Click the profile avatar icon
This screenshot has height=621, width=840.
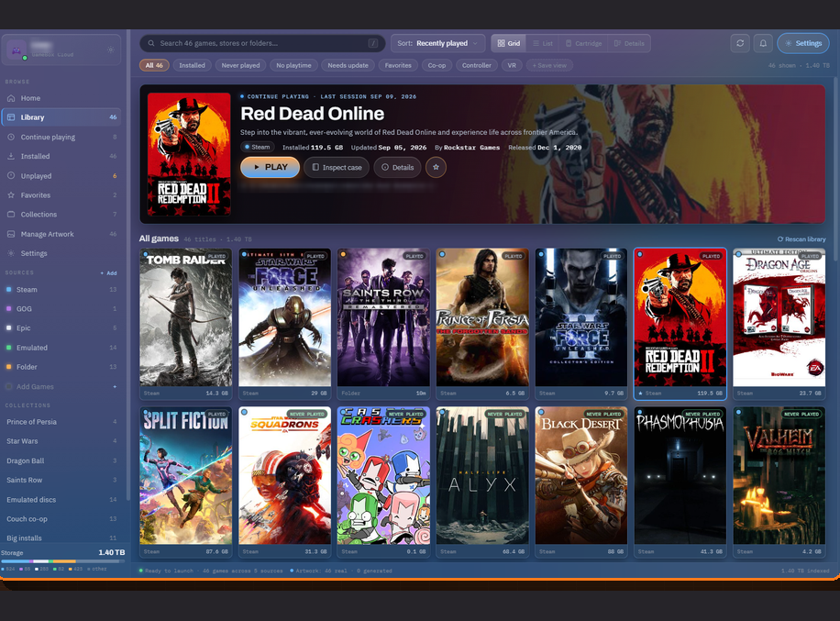[17, 50]
